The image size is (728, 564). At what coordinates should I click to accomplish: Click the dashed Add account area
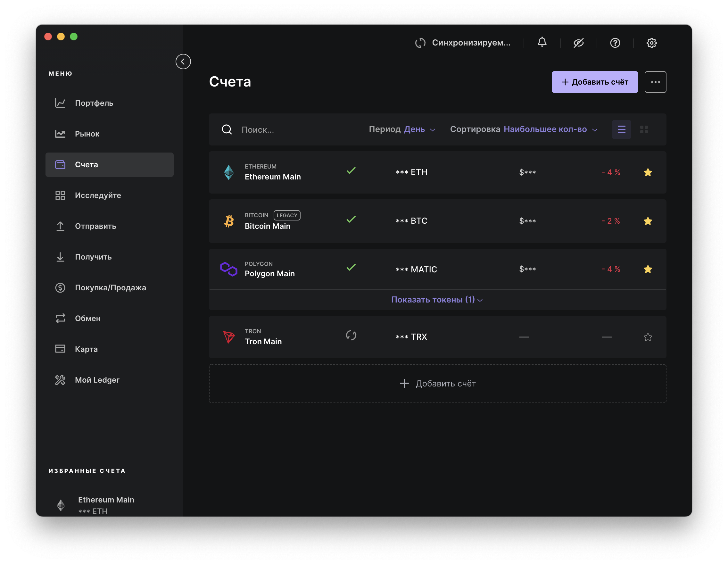click(437, 383)
